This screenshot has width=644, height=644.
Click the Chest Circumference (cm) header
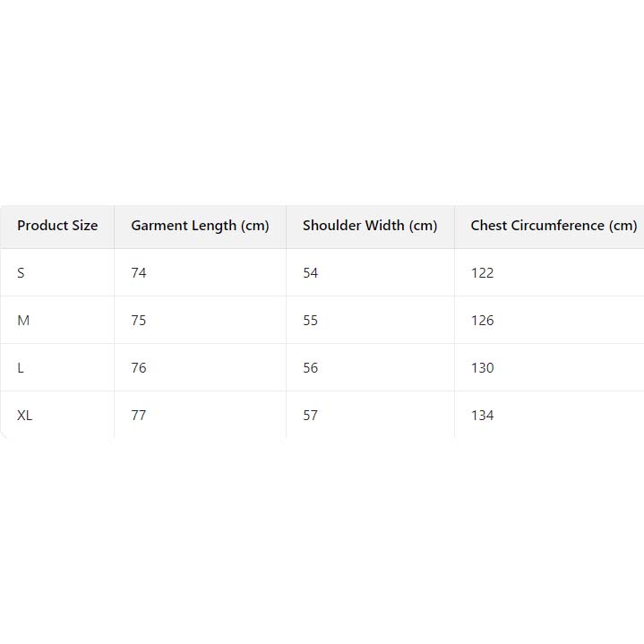(x=554, y=226)
